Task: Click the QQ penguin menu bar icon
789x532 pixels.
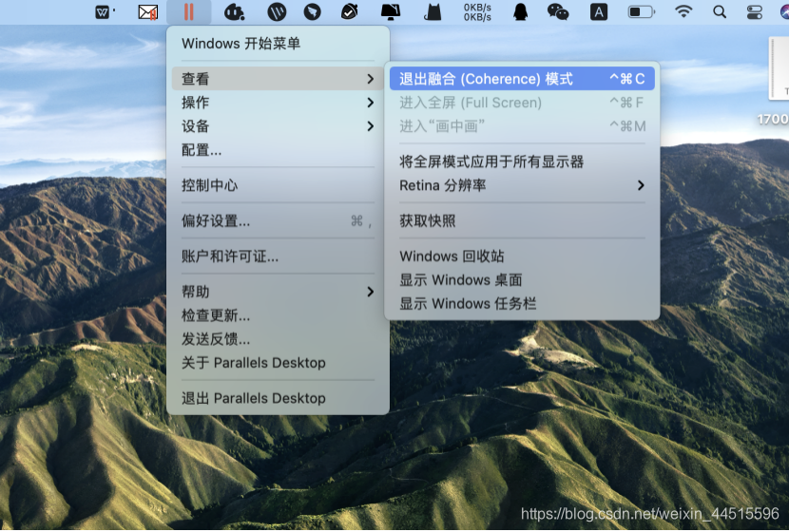Action: 520,11
